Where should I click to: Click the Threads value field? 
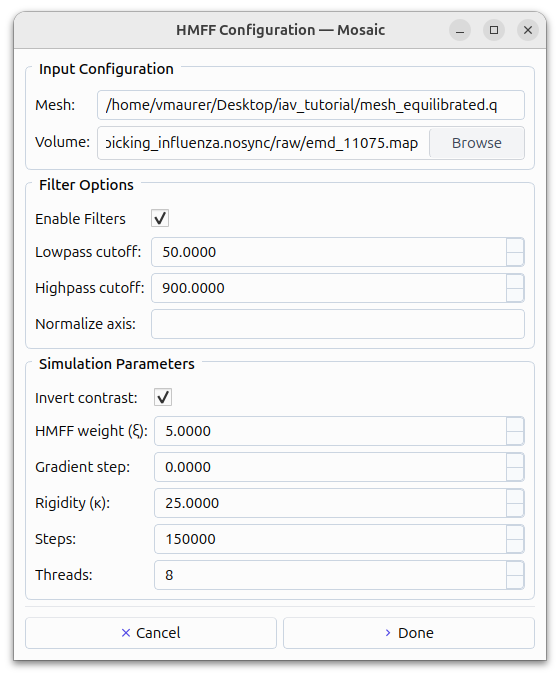[x=330, y=575]
